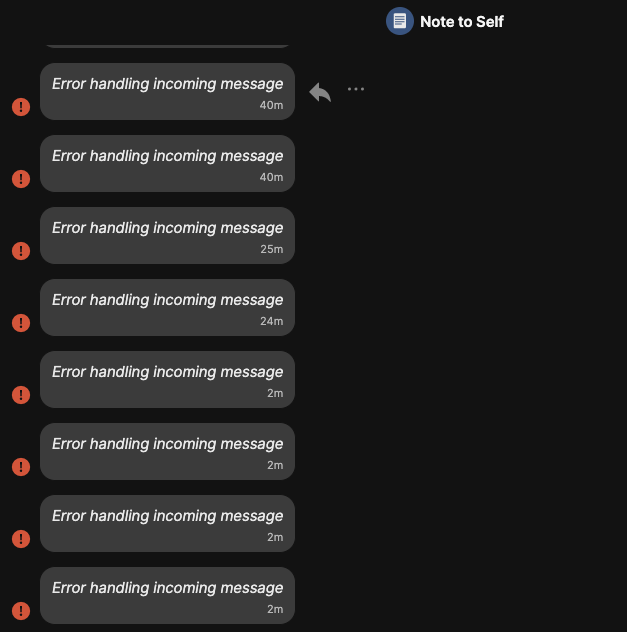Viewport: 627px width, 632px height.
Task: Click the 24m timestamp label
Action: tap(272, 321)
